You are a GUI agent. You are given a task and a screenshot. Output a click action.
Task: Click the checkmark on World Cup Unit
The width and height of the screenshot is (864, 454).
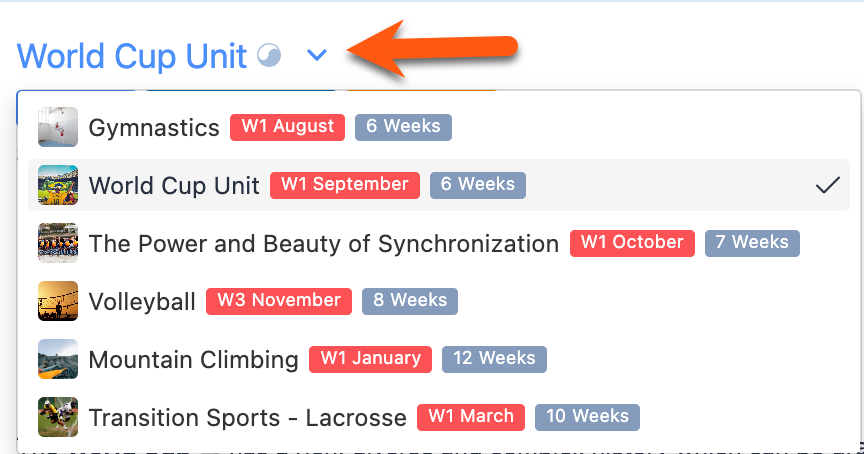click(827, 185)
